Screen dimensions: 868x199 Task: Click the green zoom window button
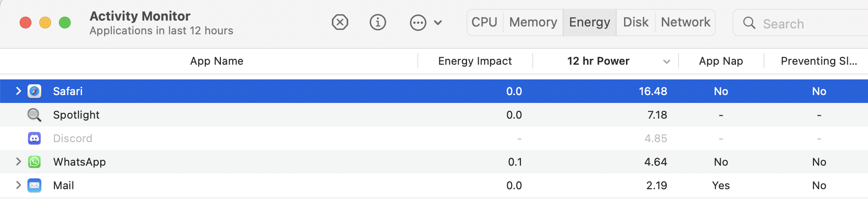pos(65,23)
